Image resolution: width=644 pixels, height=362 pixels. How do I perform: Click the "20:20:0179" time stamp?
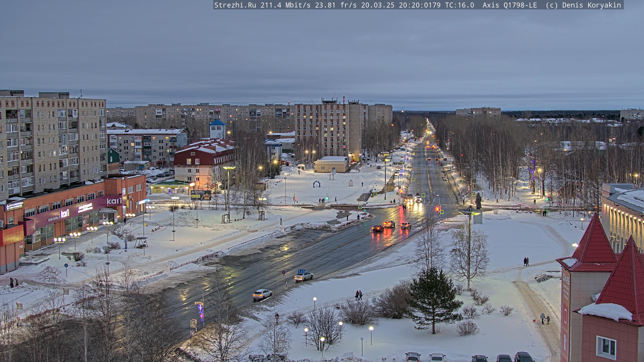point(420,5)
